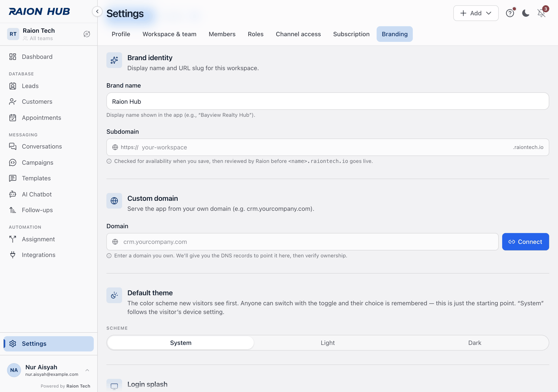Toggle dark mode moon icon

526,13
